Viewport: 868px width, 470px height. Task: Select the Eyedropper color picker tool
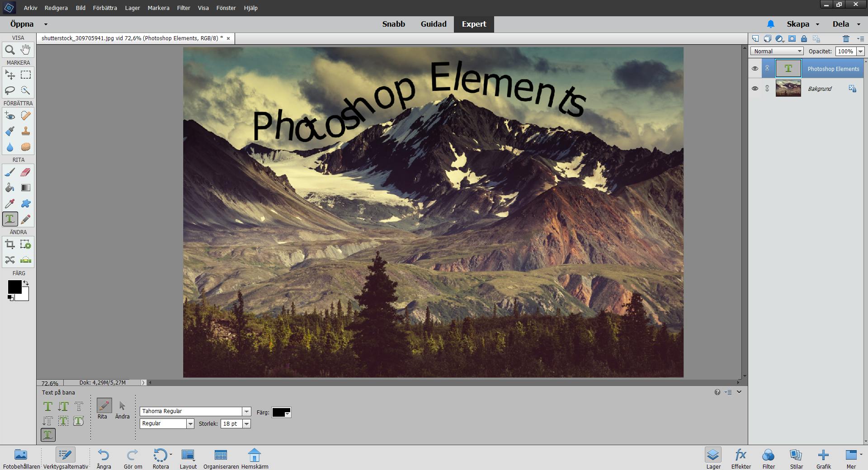[10, 203]
